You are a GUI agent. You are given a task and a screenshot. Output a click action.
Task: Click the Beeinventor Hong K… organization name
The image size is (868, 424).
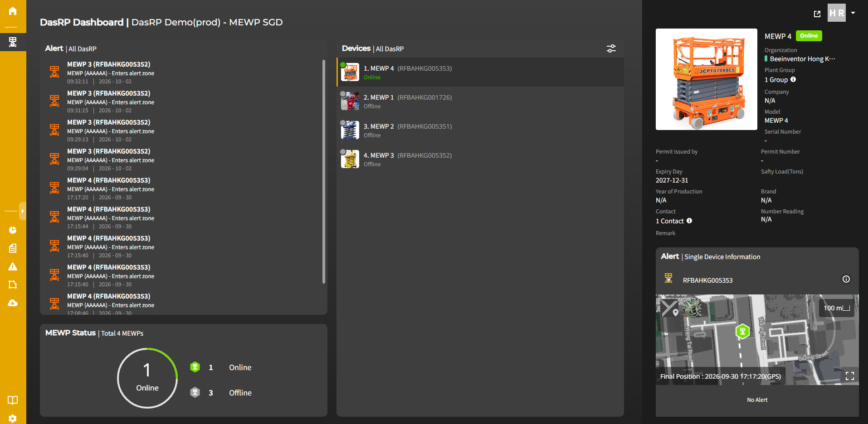pyautogui.click(x=802, y=59)
